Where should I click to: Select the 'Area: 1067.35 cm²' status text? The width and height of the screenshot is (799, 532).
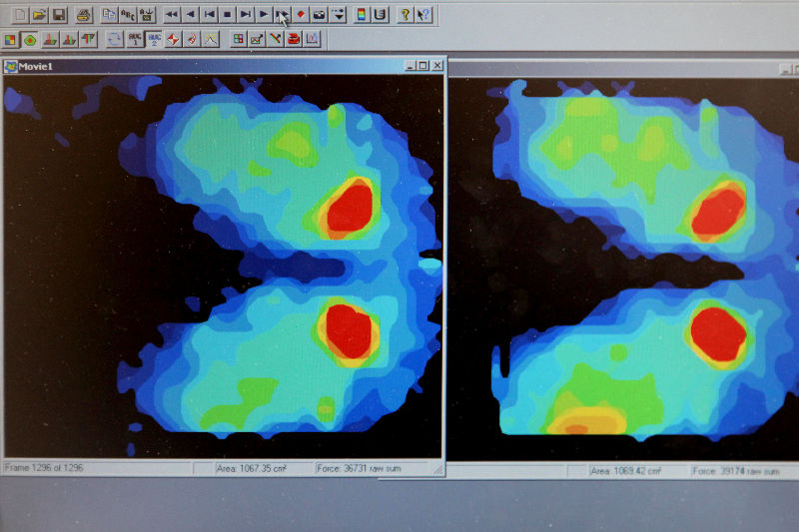pyautogui.click(x=252, y=468)
